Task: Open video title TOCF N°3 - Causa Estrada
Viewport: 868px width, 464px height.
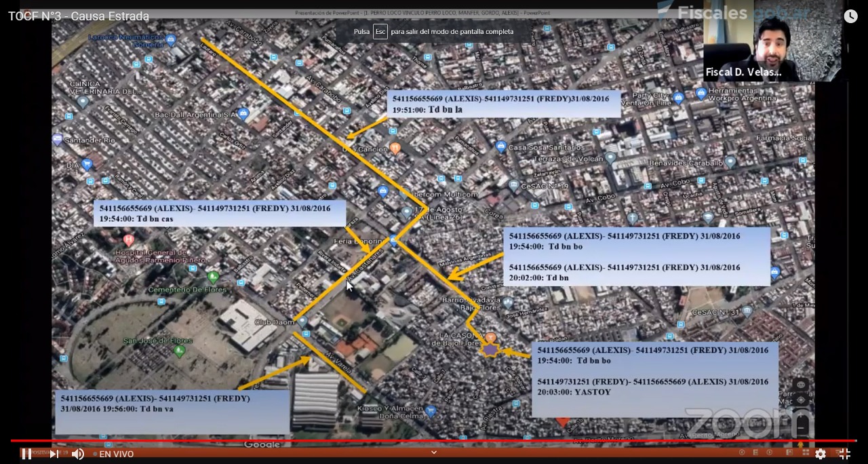Action: click(x=79, y=16)
